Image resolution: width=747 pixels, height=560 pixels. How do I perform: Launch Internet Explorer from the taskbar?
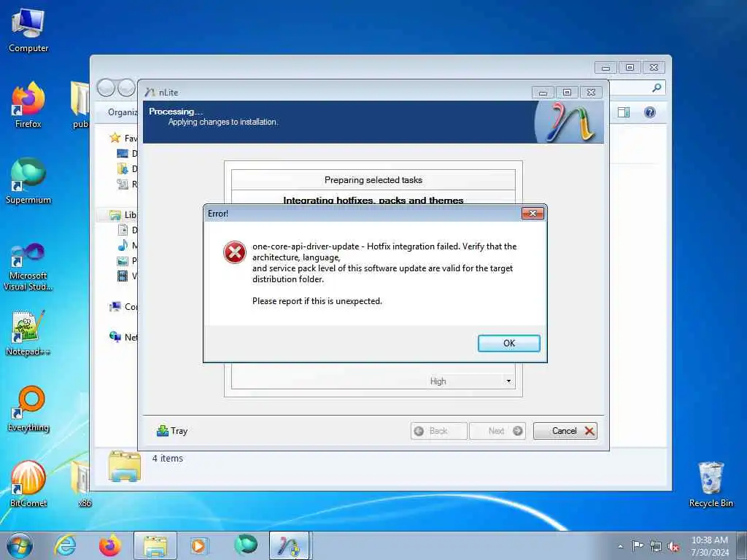click(65, 545)
